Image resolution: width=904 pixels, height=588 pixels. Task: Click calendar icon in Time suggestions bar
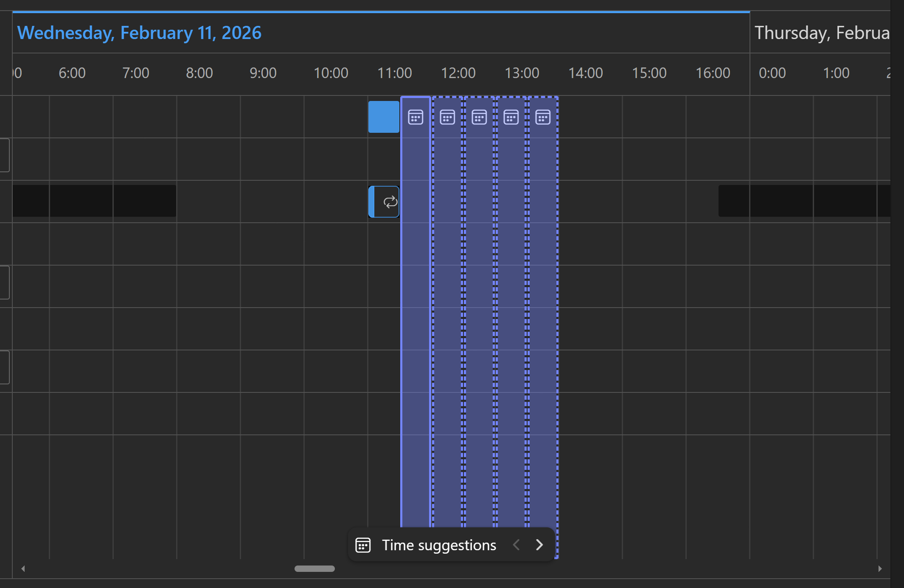pos(363,545)
